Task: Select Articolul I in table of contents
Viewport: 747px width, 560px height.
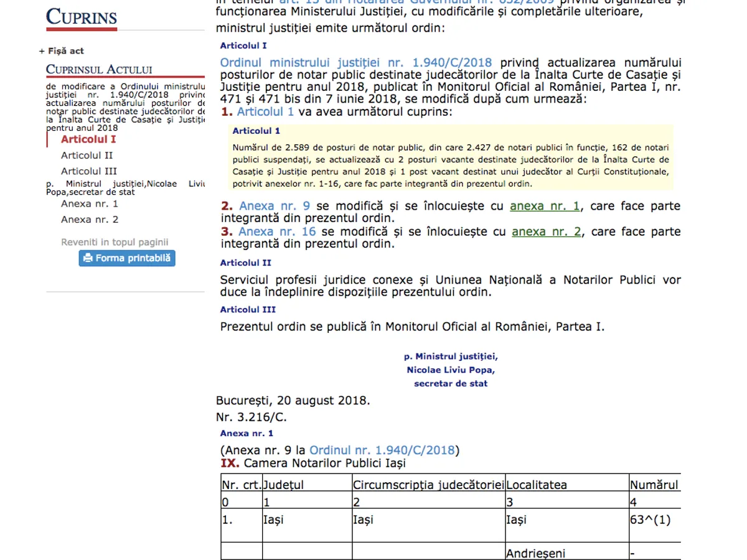Action: click(88, 139)
